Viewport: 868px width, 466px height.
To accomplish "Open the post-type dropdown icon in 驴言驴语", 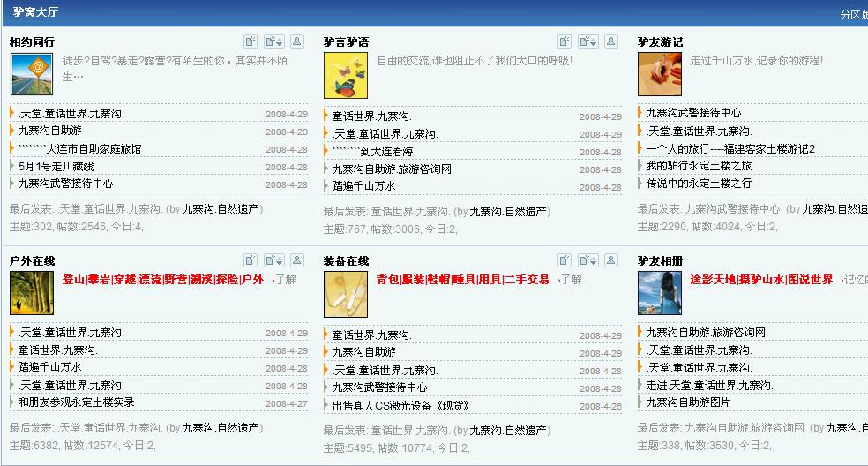I will pos(588,41).
